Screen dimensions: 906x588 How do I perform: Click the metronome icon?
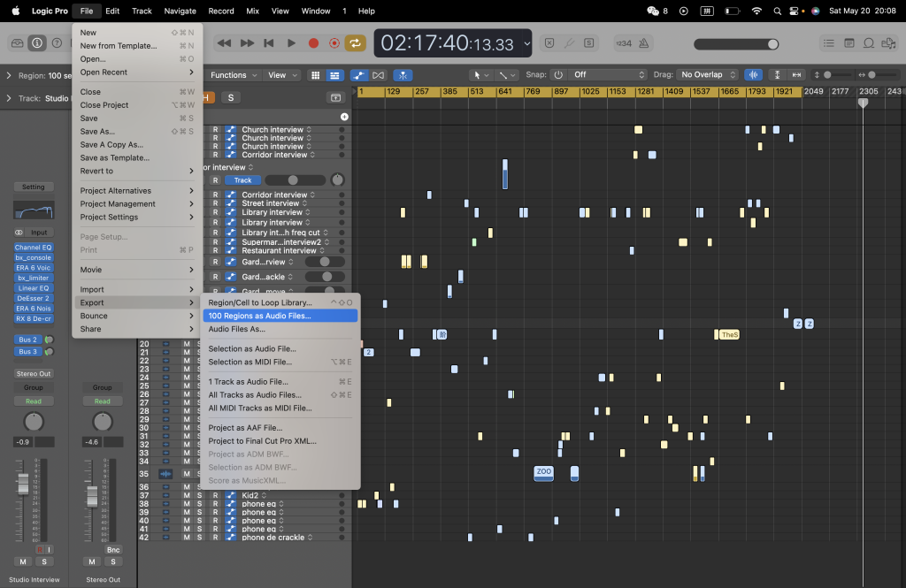point(644,43)
